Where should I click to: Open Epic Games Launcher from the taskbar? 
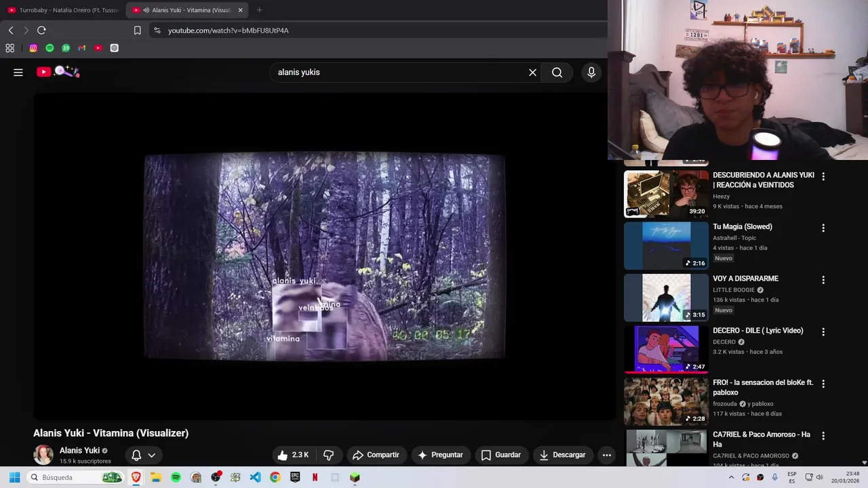(x=295, y=477)
